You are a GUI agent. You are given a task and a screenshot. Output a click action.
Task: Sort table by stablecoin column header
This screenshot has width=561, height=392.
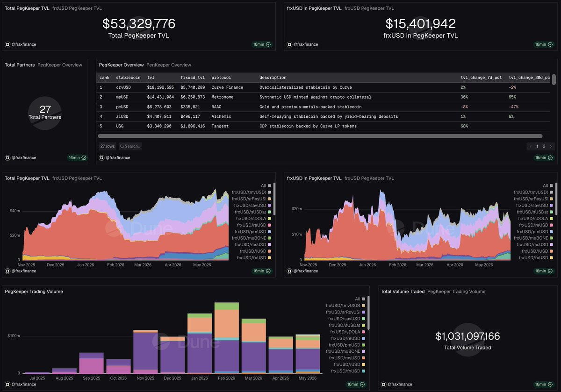tap(128, 78)
